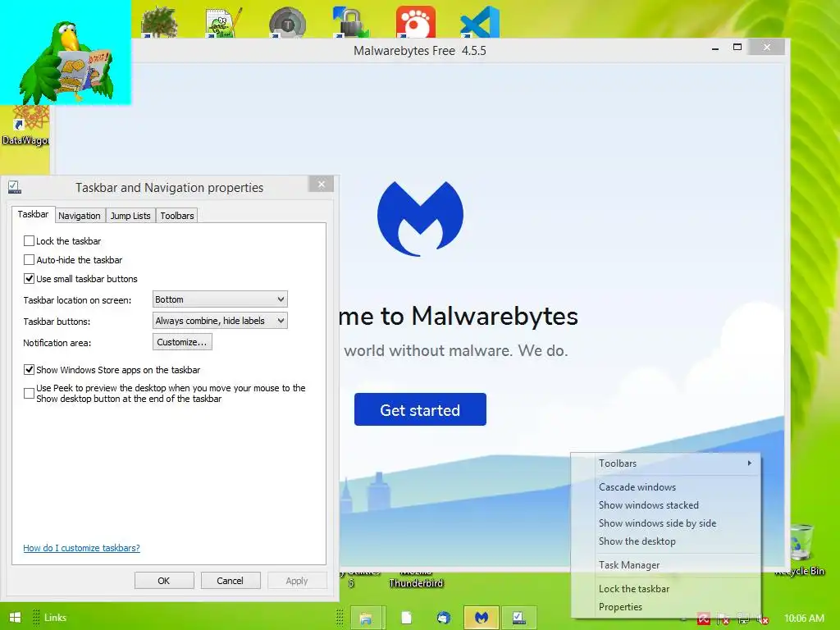
Task: Open the Visual Studio Code desktop shortcut
Action: coord(480,22)
